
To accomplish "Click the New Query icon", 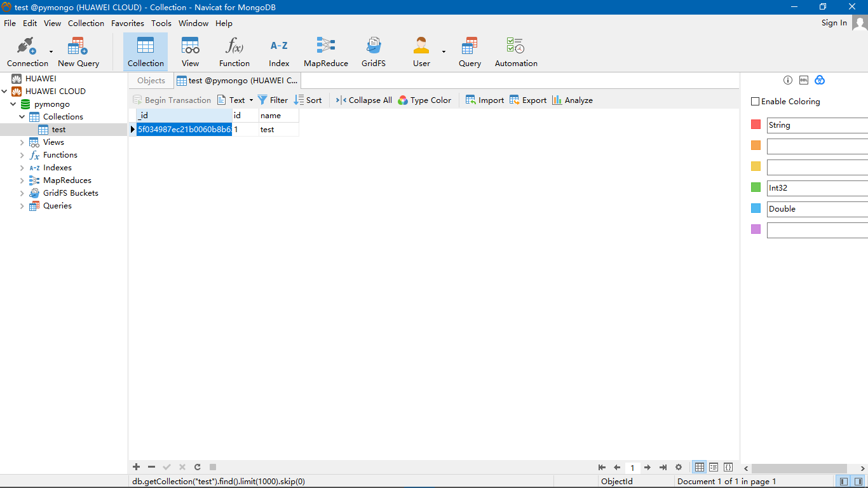I will coord(78,51).
